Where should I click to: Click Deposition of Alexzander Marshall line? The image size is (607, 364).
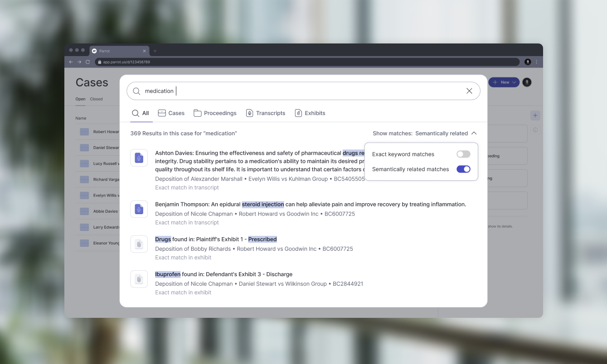coord(260,179)
